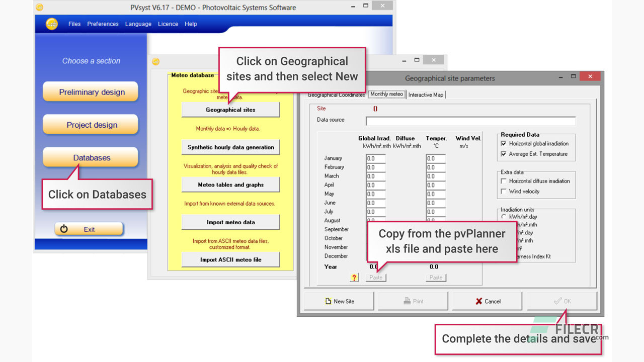Click Import meteo data button
644x362 pixels.
click(230, 222)
